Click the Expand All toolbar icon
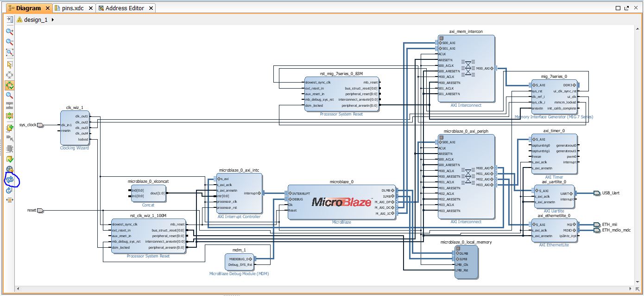Viewport: 644px width, 296px height. click(x=9, y=116)
